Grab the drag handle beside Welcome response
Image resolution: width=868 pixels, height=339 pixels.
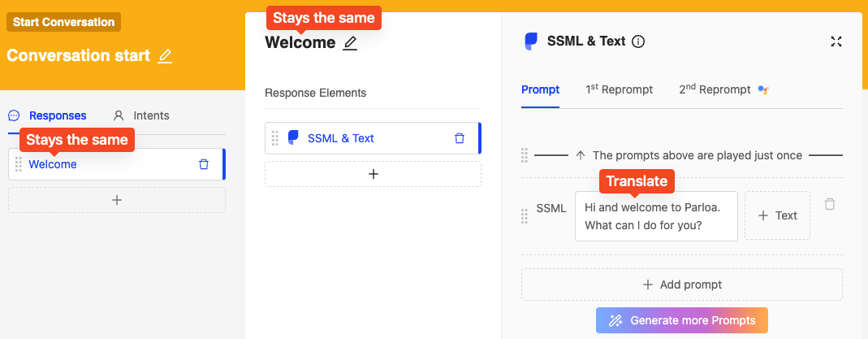(x=18, y=164)
